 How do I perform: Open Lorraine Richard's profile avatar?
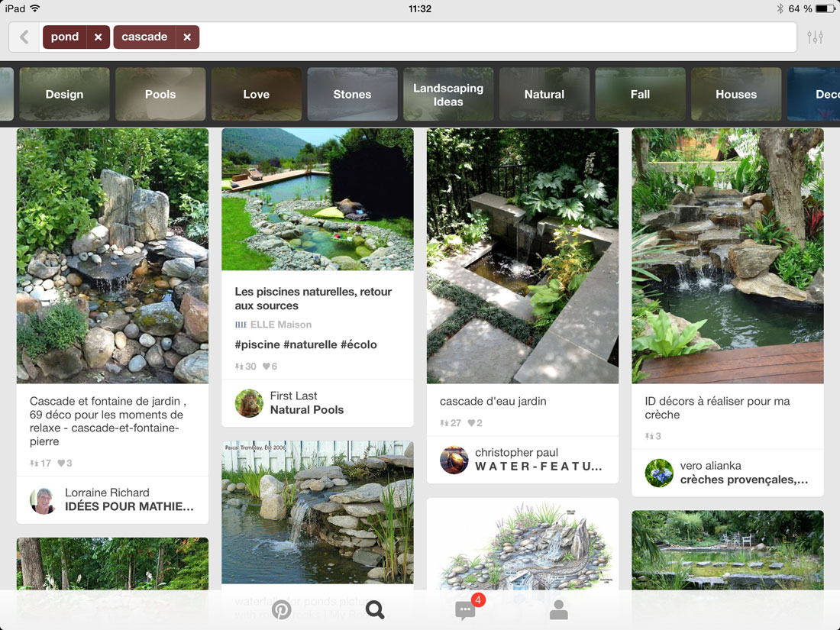(44, 500)
